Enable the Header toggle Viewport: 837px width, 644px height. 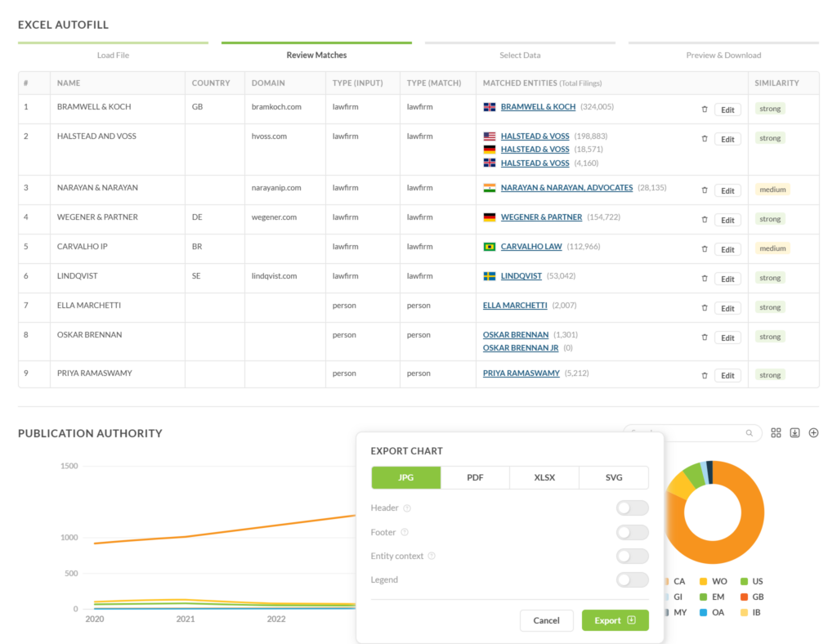coord(632,508)
